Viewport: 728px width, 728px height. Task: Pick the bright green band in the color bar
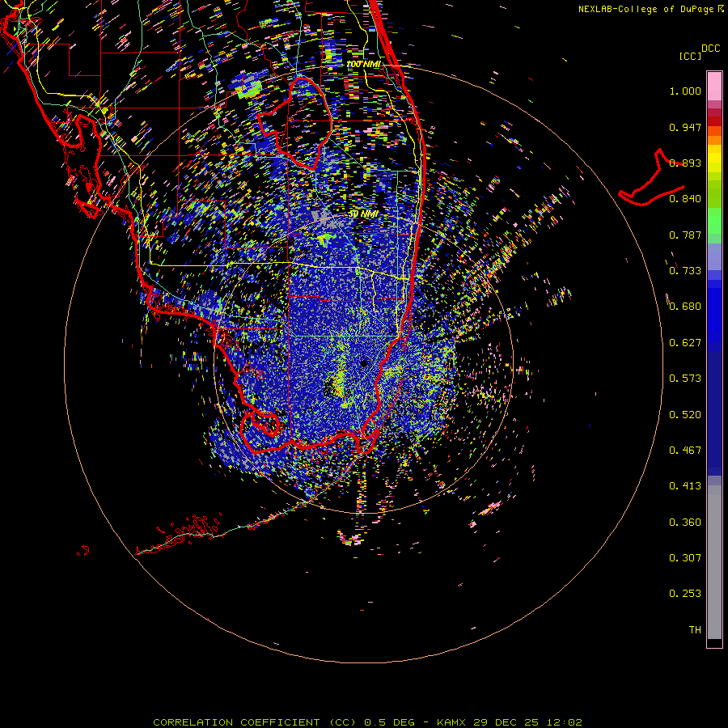pos(714,221)
